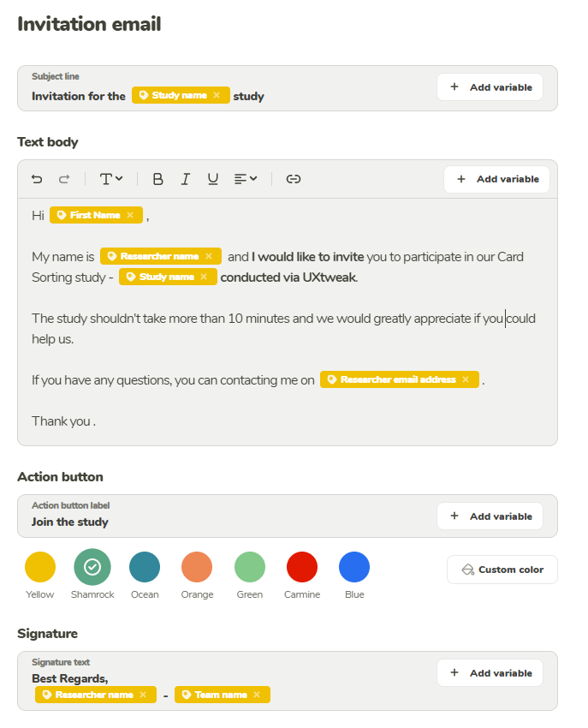
Task: Add variable to the subject line
Action: (x=490, y=87)
